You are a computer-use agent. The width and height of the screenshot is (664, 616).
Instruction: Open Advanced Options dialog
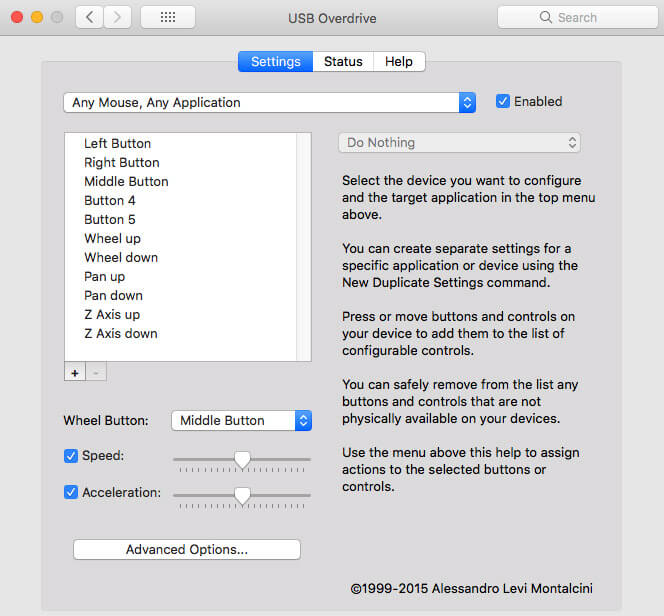point(187,549)
